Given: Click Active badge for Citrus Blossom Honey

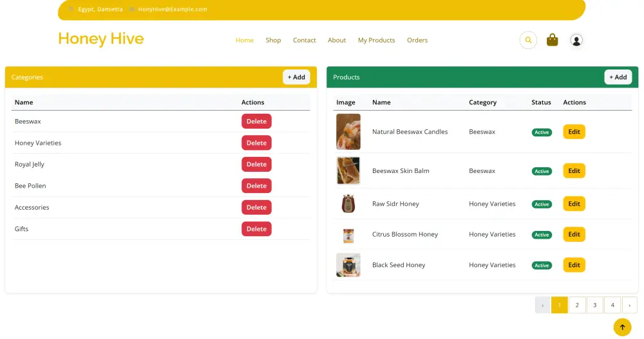Looking at the screenshot, I should point(542,235).
